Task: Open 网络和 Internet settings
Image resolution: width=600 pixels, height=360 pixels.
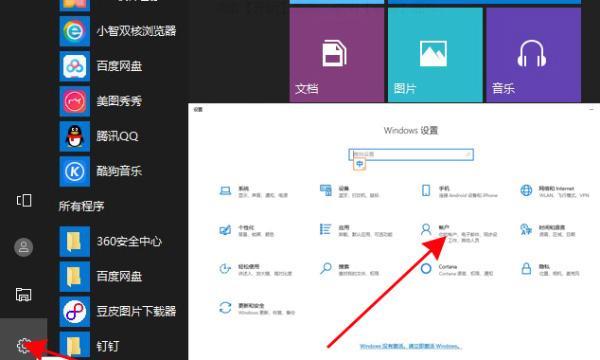Action: pos(554,191)
